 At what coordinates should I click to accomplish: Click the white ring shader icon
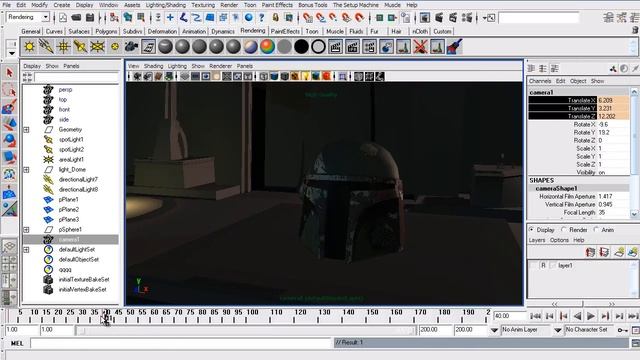(x=318, y=47)
